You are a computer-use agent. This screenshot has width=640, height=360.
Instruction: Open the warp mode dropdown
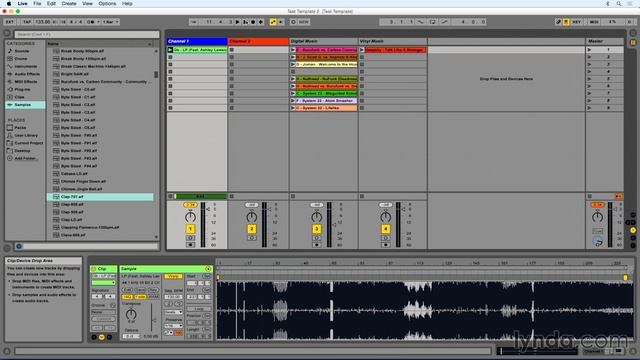click(173, 312)
